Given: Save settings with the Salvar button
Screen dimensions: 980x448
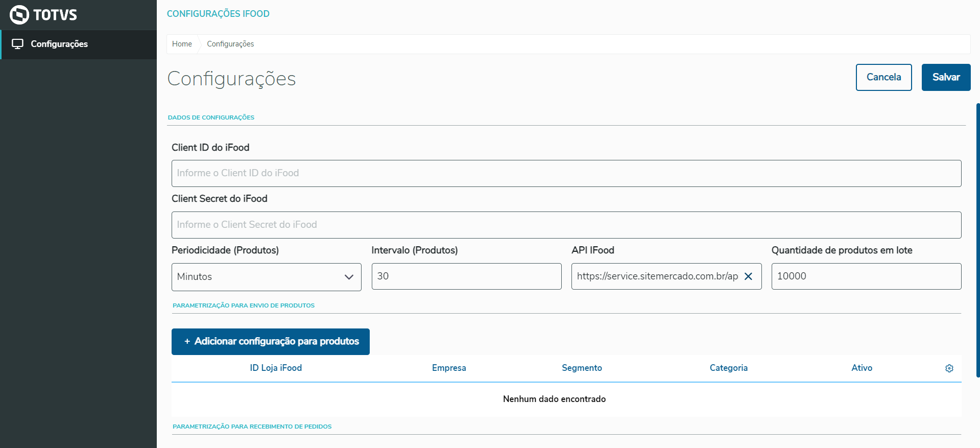Looking at the screenshot, I should coord(946,77).
